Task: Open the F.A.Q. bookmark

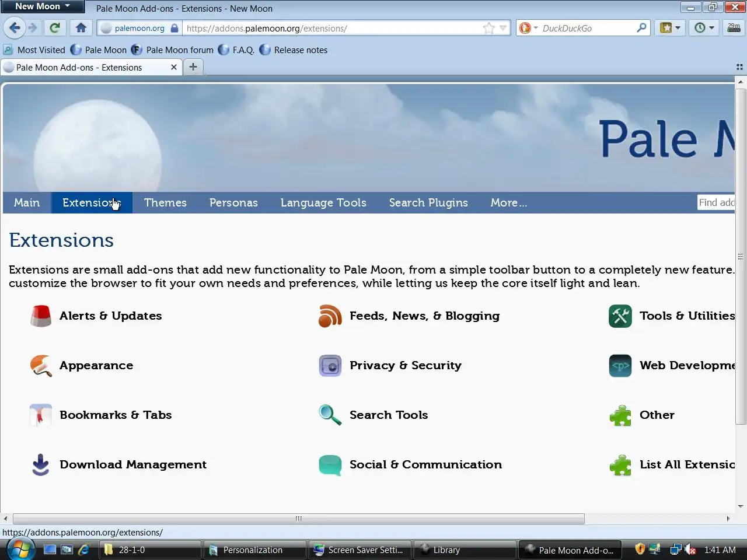Action: (236, 50)
